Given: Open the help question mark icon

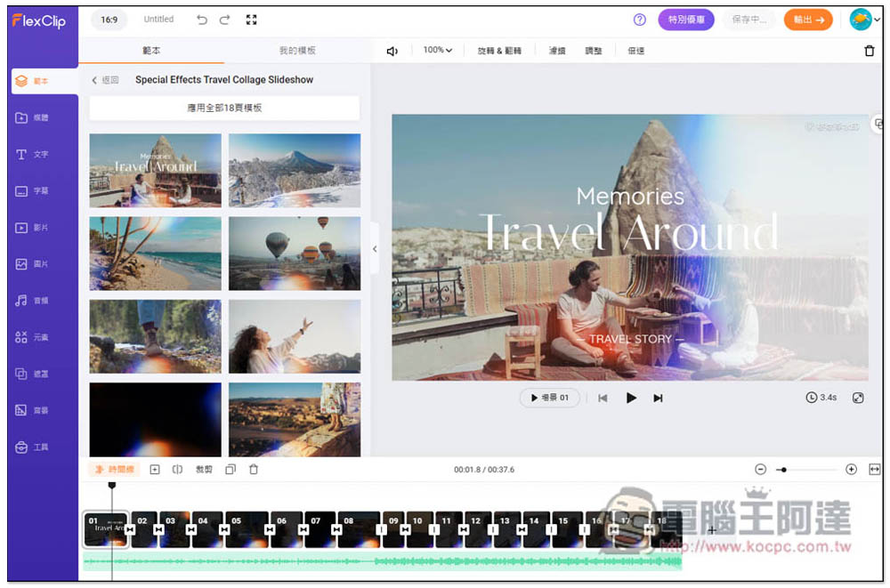Looking at the screenshot, I should point(640,20).
